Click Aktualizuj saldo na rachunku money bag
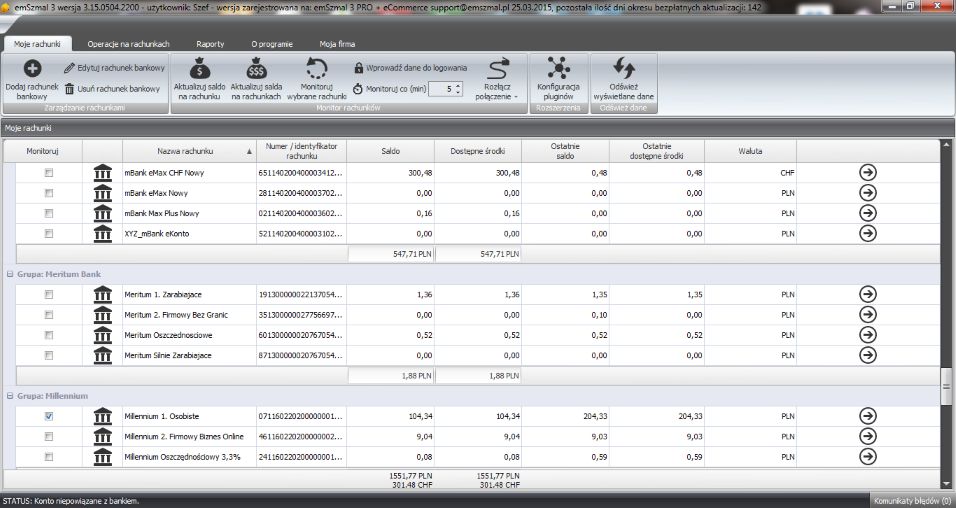Viewport: 956px width, 508px height. [x=199, y=69]
